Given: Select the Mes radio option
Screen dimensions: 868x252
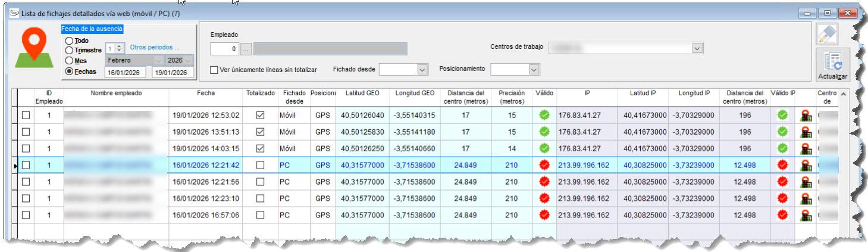Looking at the screenshot, I should [x=70, y=61].
